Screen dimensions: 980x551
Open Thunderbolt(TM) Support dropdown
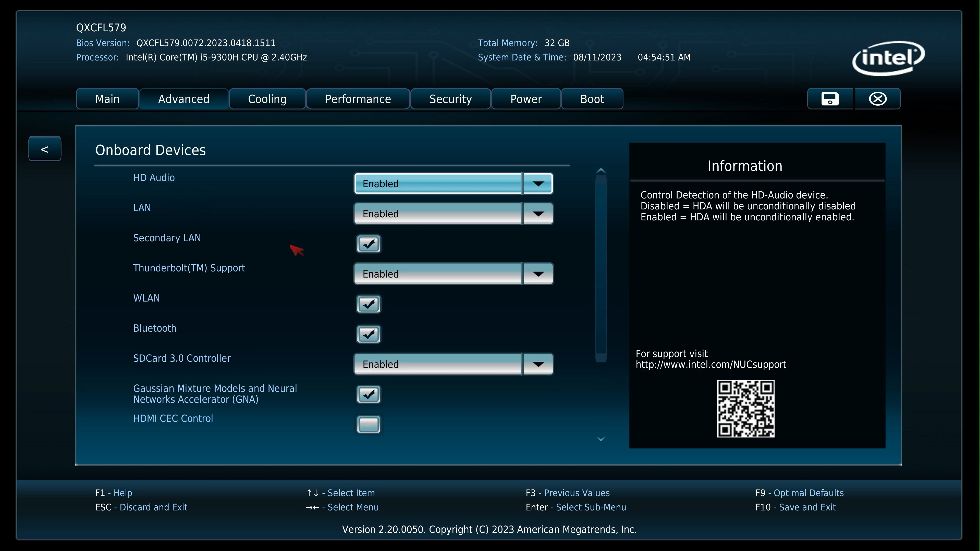[537, 274]
